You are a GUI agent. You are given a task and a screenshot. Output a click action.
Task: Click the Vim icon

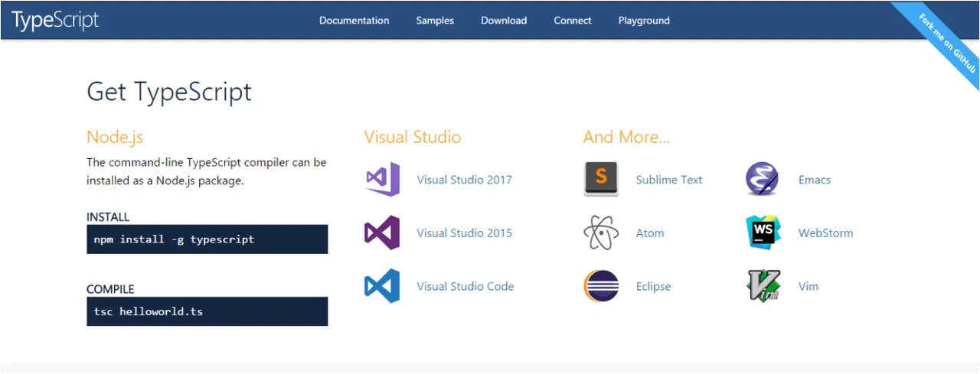[x=763, y=286]
